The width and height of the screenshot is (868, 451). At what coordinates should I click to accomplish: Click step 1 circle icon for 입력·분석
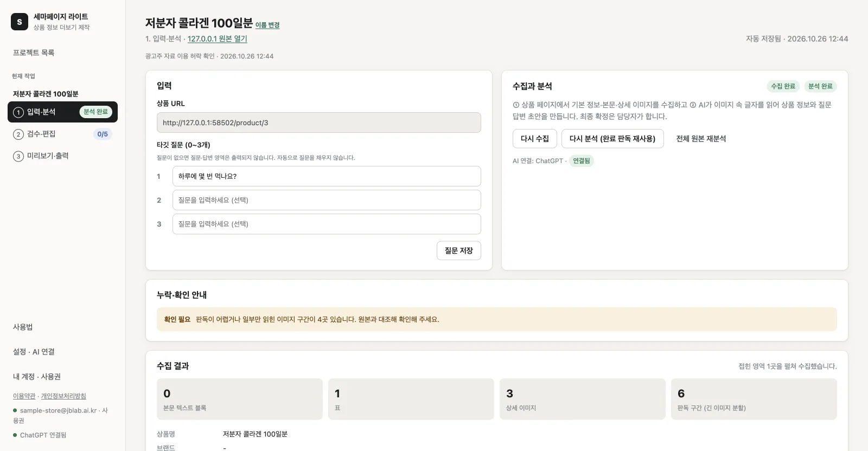[18, 112]
